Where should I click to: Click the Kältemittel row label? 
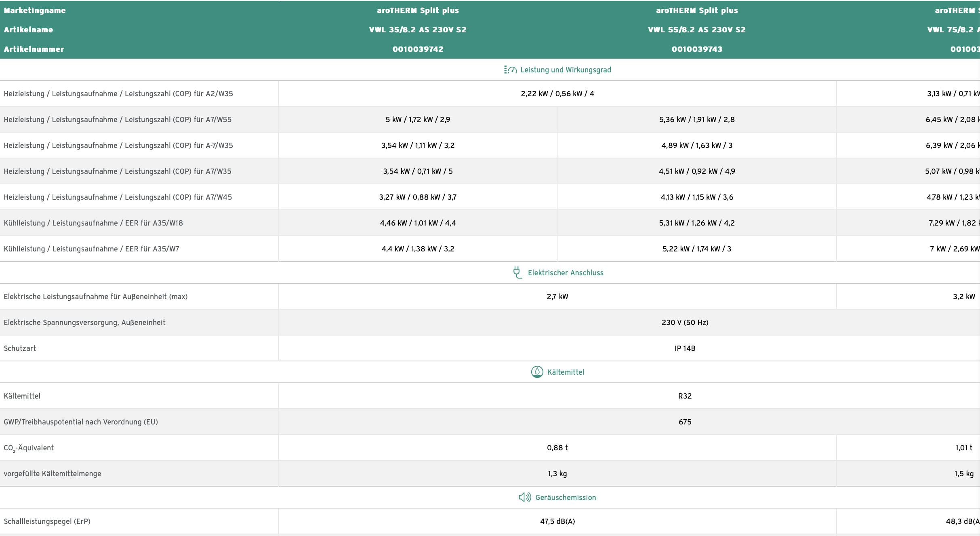(22, 396)
